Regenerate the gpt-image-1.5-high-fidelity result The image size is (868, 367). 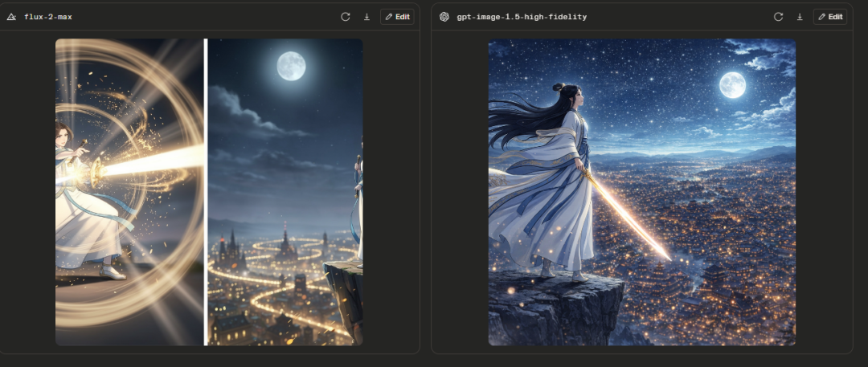tap(778, 17)
